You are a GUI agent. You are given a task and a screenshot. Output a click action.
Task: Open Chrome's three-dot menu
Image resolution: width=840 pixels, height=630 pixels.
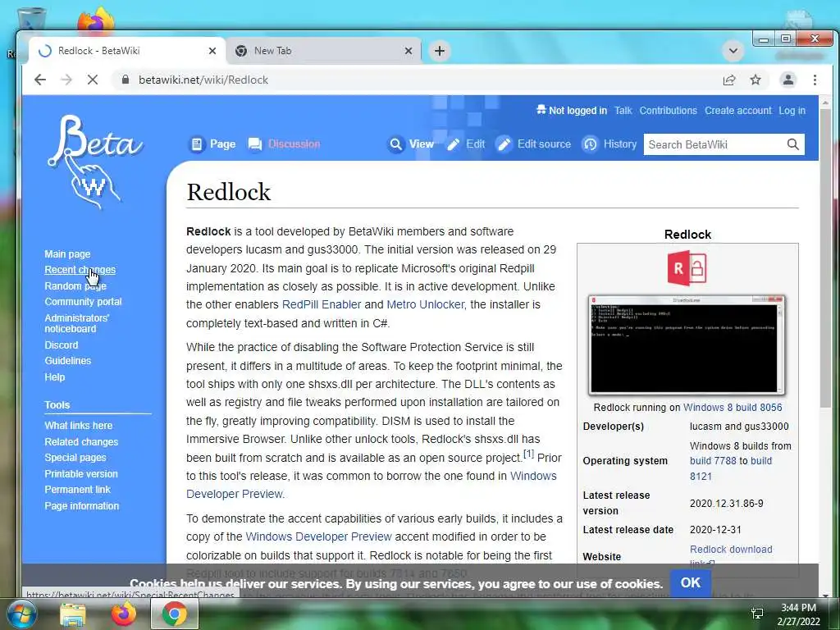[815, 80]
